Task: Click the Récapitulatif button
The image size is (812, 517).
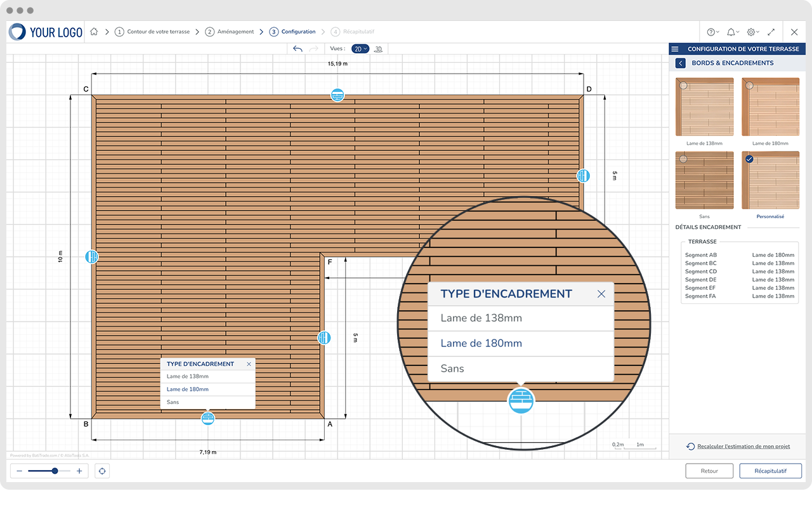Action: (770, 471)
